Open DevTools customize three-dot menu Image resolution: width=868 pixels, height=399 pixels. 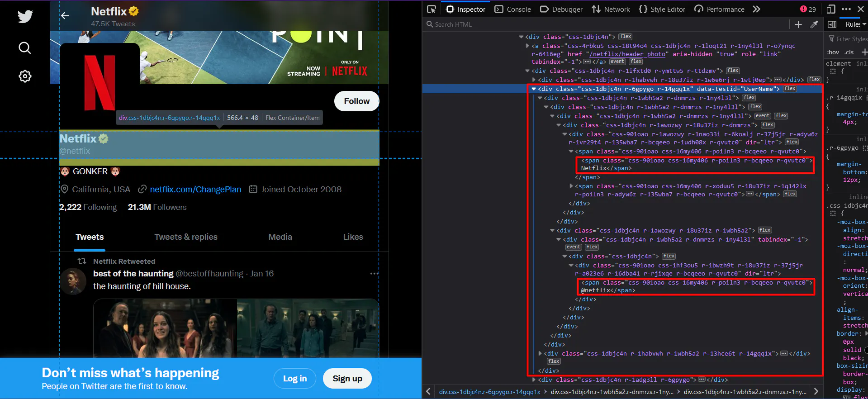(846, 9)
